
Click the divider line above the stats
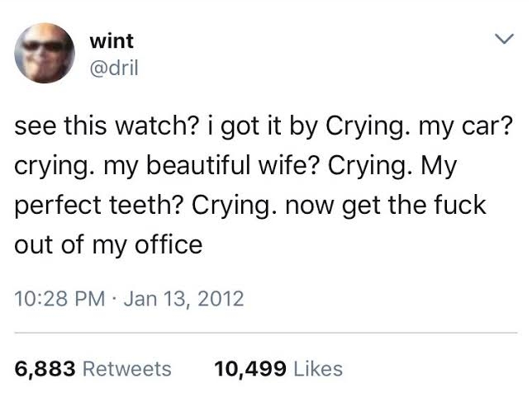tap(265, 333)
